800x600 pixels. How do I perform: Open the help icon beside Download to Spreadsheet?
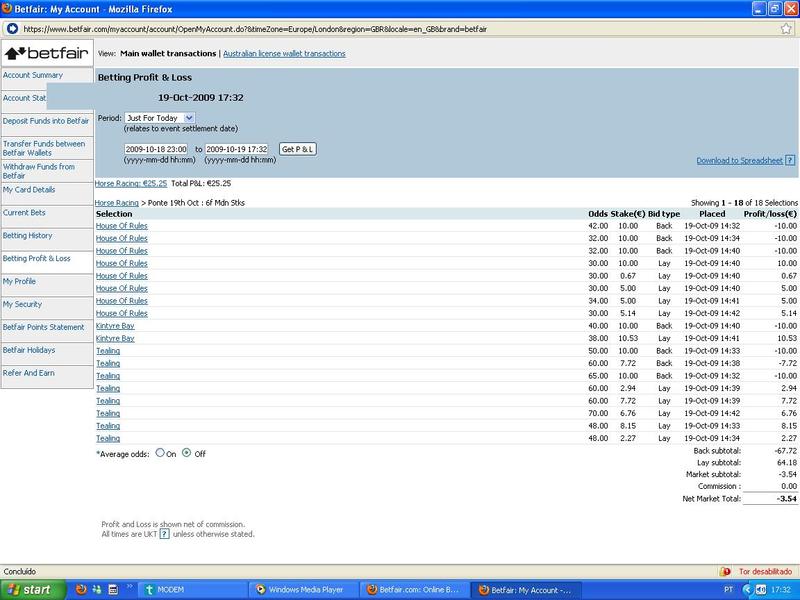790,161
